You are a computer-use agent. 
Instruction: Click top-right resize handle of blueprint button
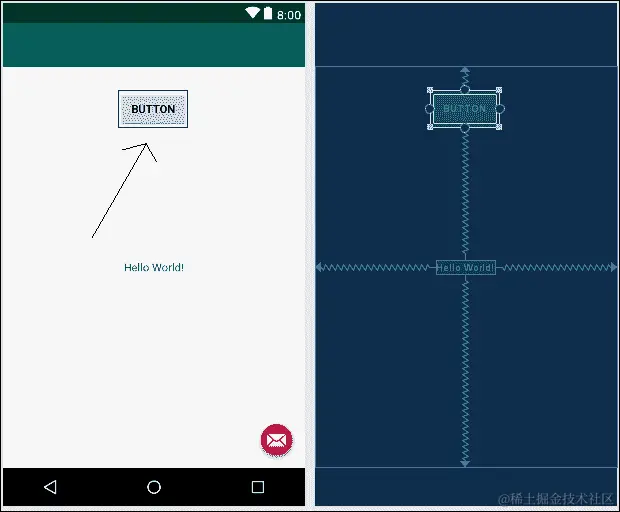(x=499, y=90)
